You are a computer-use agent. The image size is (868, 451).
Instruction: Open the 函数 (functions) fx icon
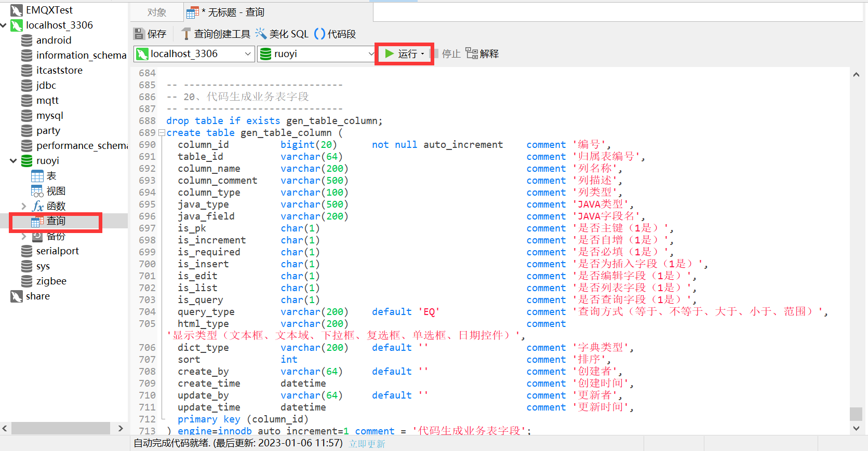point(37,206)
